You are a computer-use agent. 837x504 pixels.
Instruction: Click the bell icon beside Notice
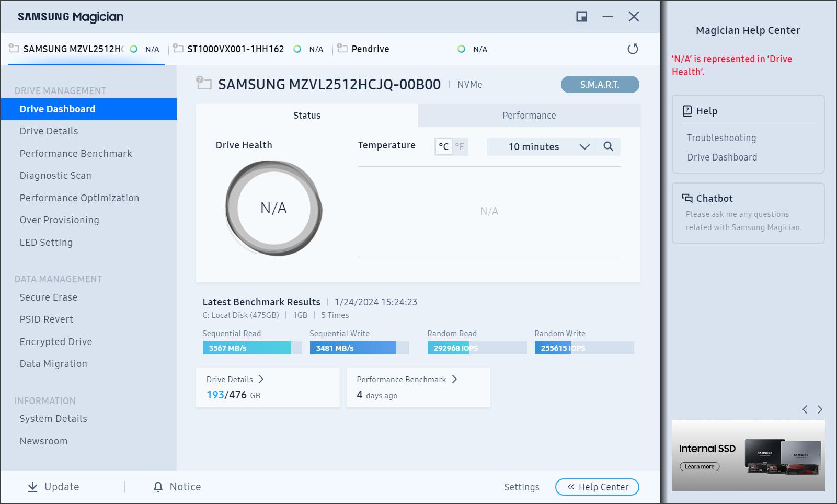coord(158,487)
